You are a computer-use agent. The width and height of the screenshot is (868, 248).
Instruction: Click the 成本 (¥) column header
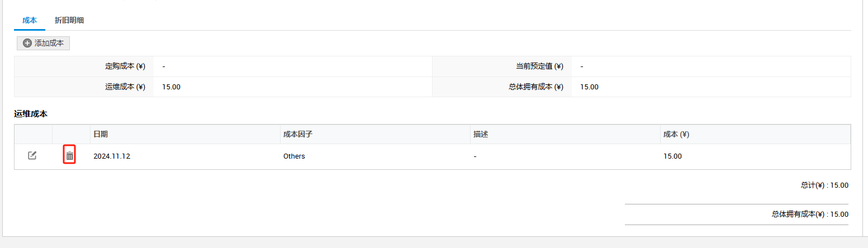click(676, 135)
